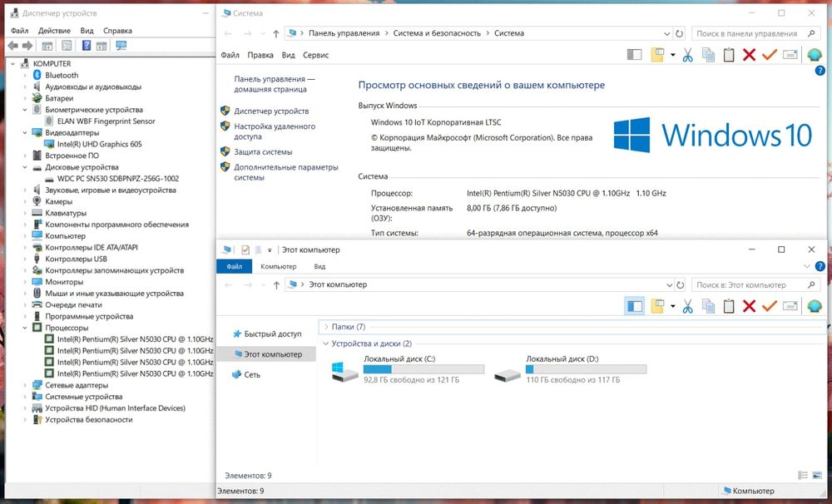Click the orange checkmark icon in Explorer toolbar
This screenshot has width=832, height=504.
coord(770,306)
